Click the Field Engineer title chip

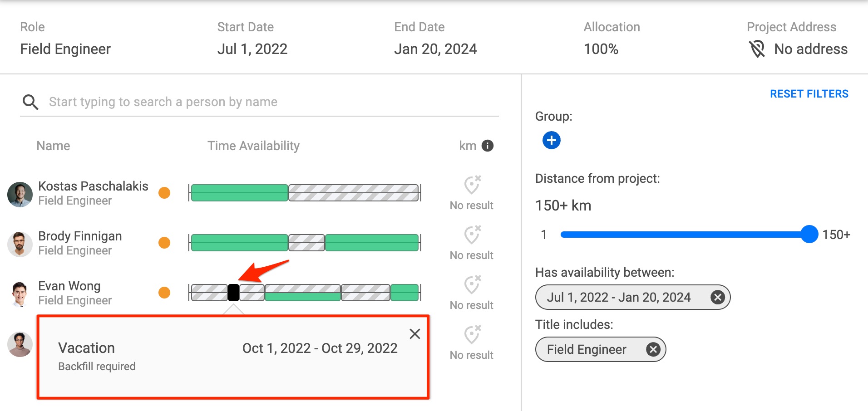tap(586, 349)
